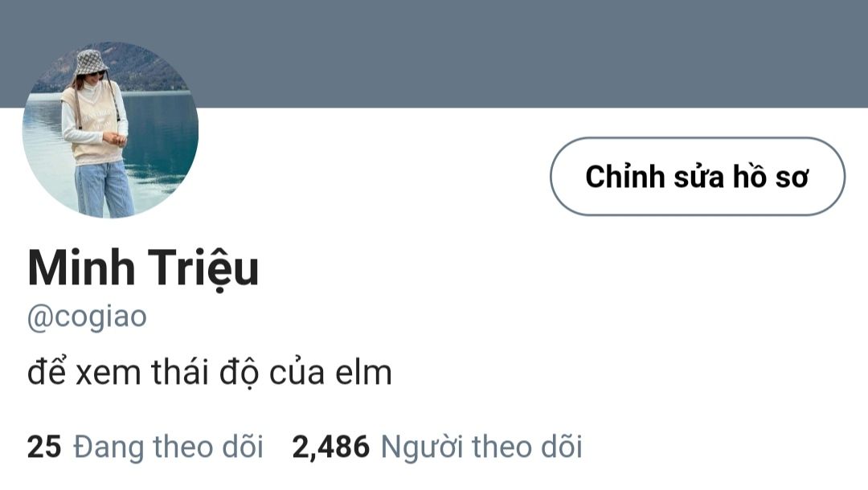The height and width of the screenshot is (490, 868).
Task: Click the Người theo dõi label
Action: pos(481,447)
